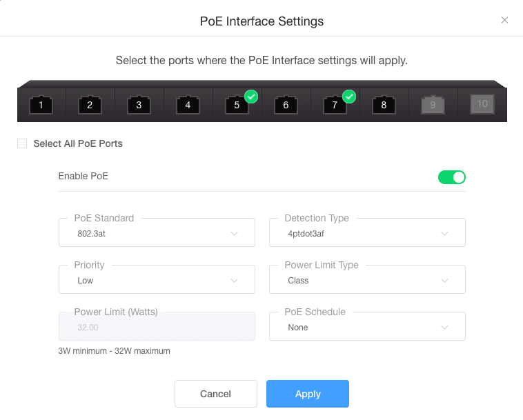Select port 4 icon on the switch
Image resolution: width=523 pixels, height=420 pixels.
[x=188, y=105]
